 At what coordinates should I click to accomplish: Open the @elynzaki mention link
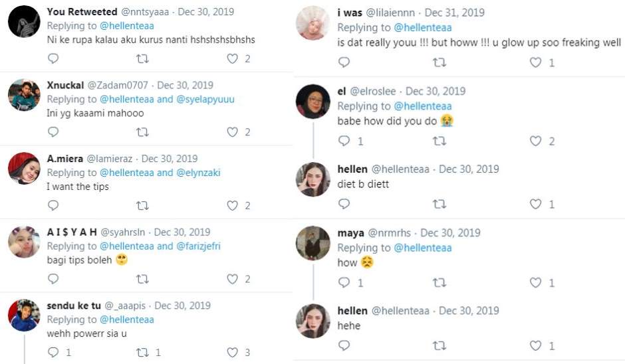click(198, 173)
